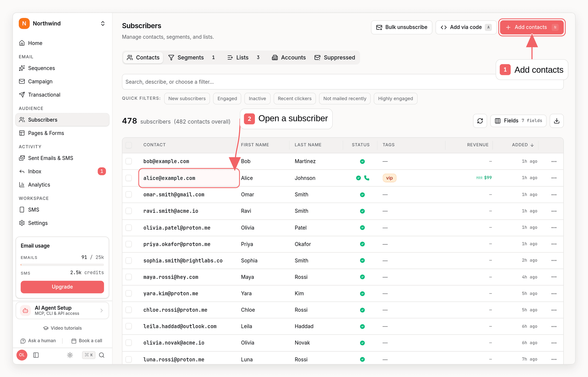Open row actions for alice@example.com
Image resolution: width=588 pixels, height=377 pixels.
(554, 178)
